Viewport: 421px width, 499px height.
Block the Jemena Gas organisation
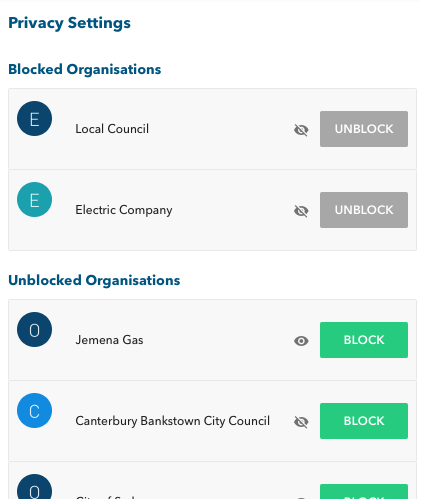[x=364, y=340]
